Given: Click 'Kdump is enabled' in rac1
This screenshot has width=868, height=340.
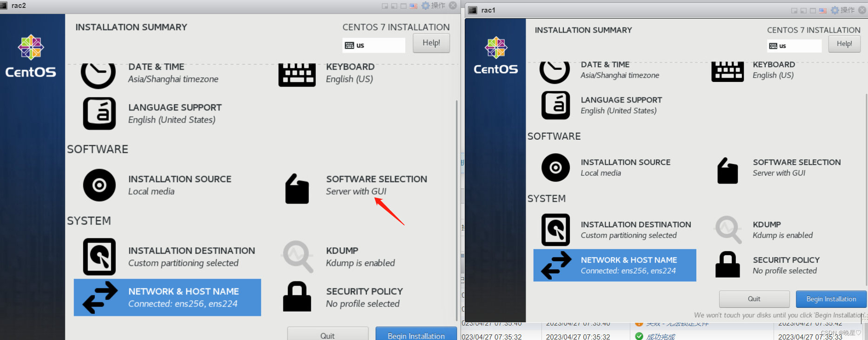Looking at the screenshot, I should pos(783,236).
